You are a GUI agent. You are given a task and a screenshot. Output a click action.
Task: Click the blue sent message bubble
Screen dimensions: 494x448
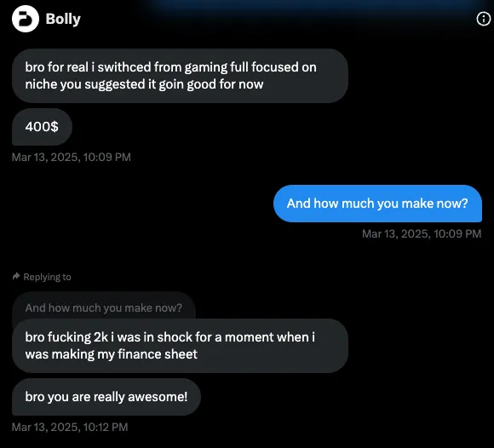pyautogui.click(x=377, y=204)
